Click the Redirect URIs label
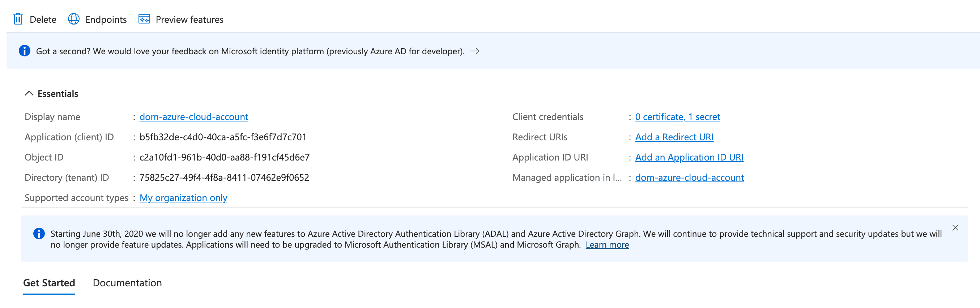The height and width of the screenshot is (308, 980). [540, 137]
